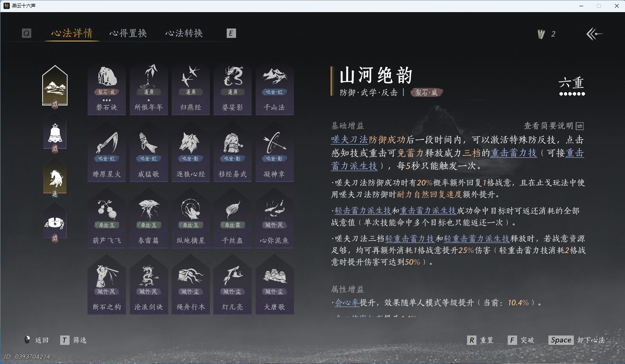
Task: Click the E next-tab key hint
Action: [231, 33]
